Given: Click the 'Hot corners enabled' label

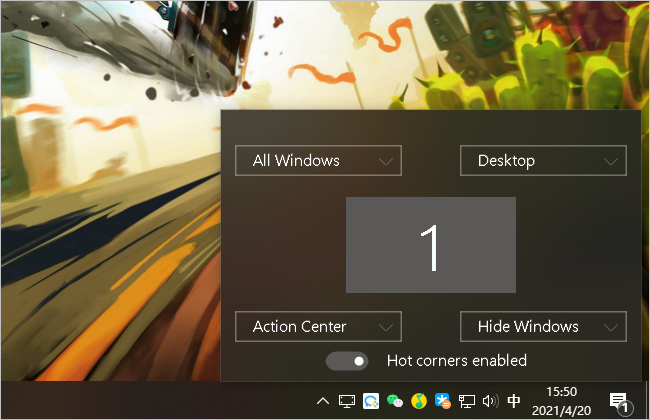Looking at the screenshot, I should pos(456,361).
